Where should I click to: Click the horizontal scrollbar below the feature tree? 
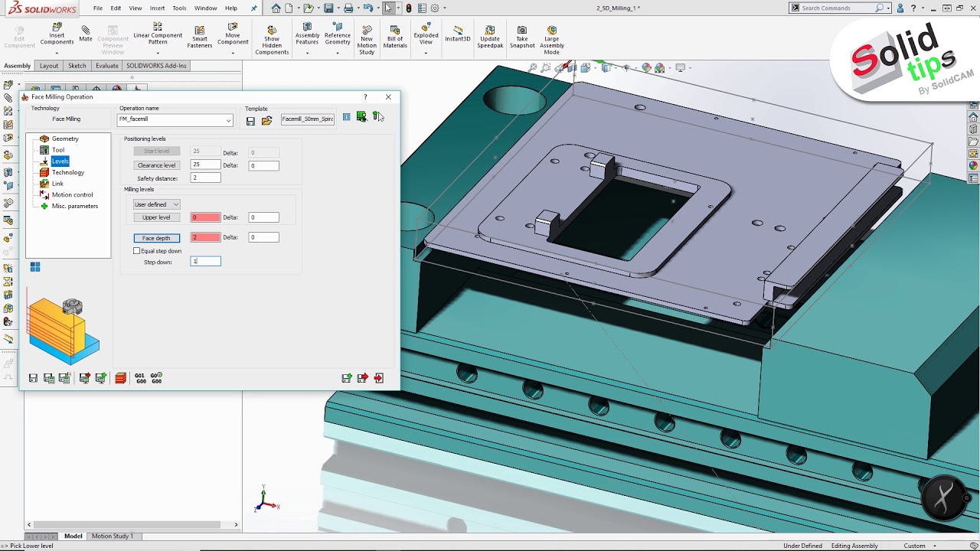click(132, 524)
